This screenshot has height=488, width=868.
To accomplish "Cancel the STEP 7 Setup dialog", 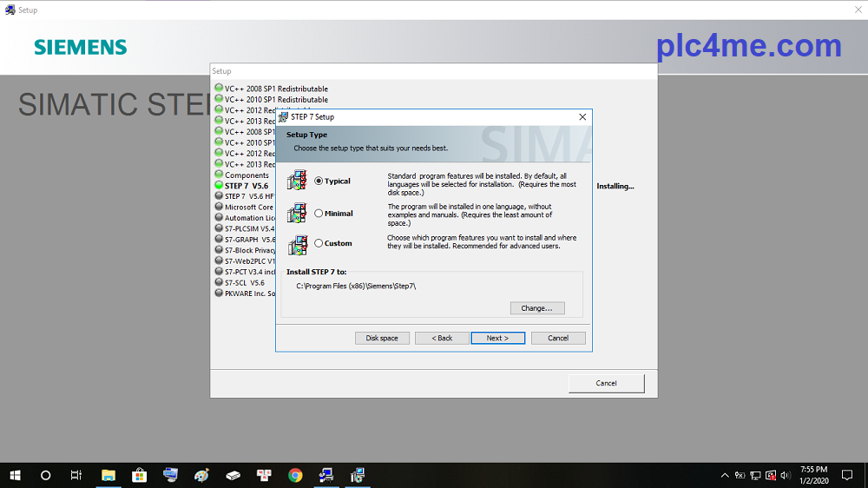I will coord(558,338).
